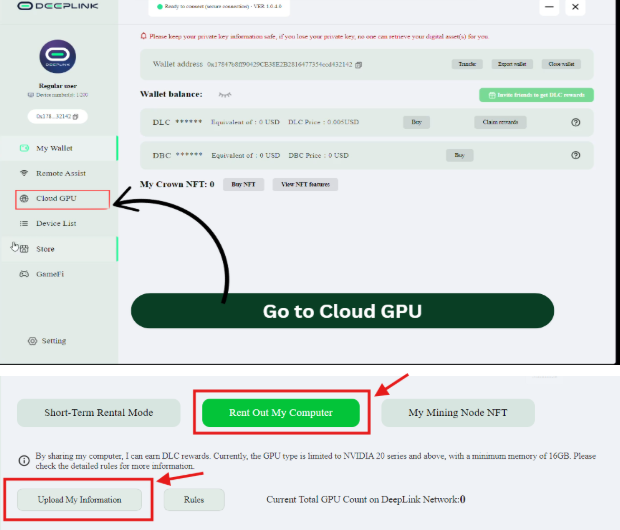
Task: Click the device number monitor icon
Action: [30, 95]
